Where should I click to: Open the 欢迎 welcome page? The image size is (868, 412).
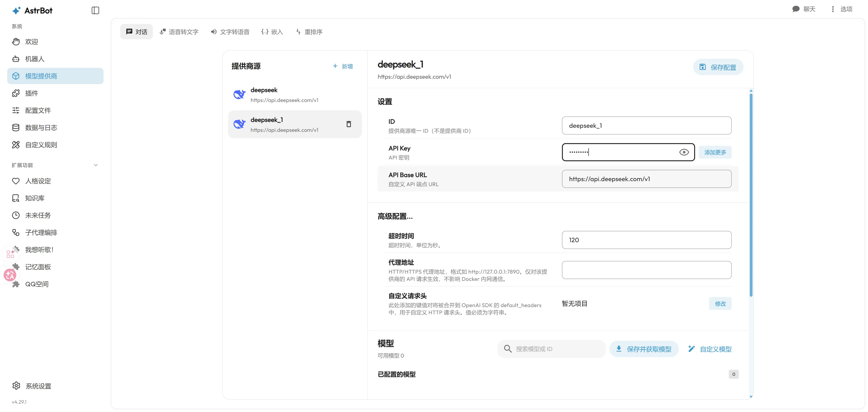[x=55, y=41]
